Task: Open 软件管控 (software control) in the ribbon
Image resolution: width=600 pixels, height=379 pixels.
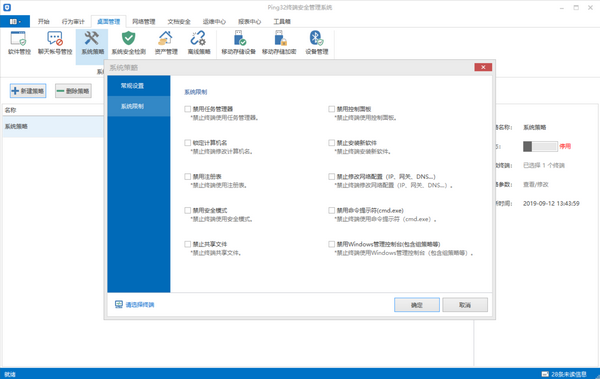Action: tap(18, 43)
